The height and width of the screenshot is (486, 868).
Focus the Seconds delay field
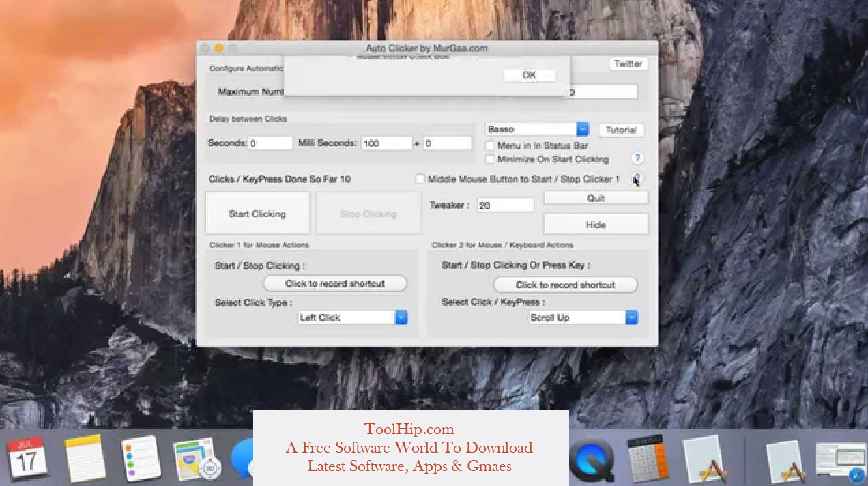[270, 143]
